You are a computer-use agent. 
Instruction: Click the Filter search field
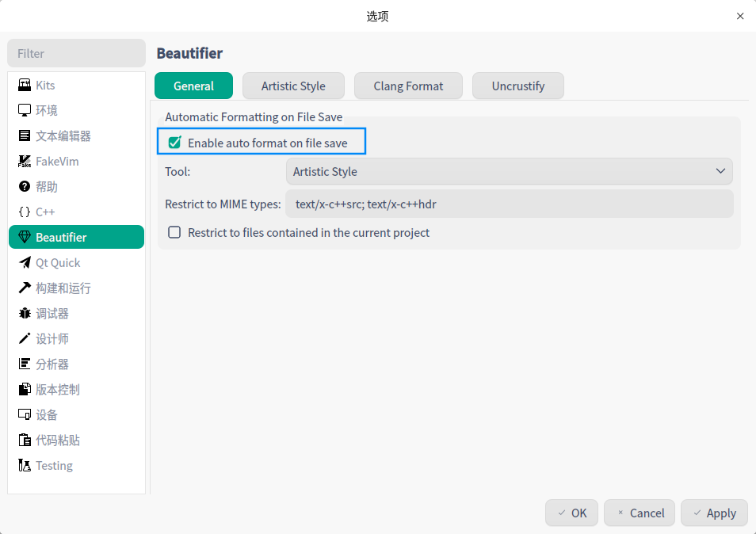coord(77,54)
